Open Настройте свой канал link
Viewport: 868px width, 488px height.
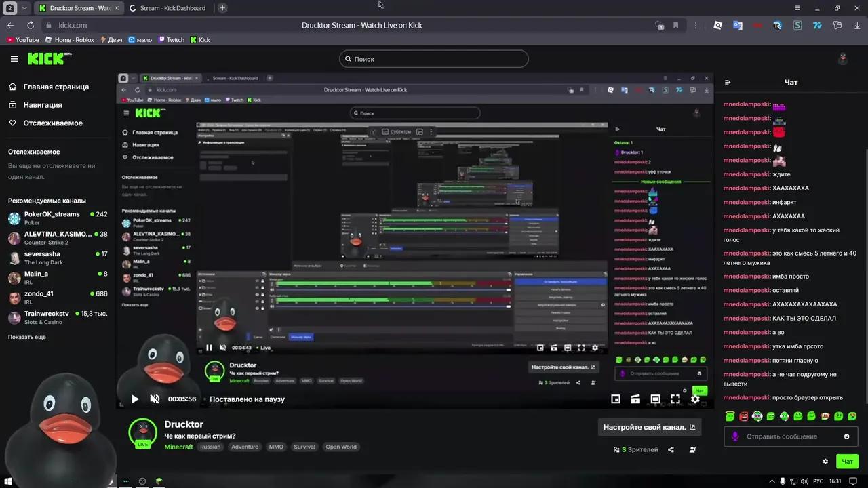(x=649, y=427)
